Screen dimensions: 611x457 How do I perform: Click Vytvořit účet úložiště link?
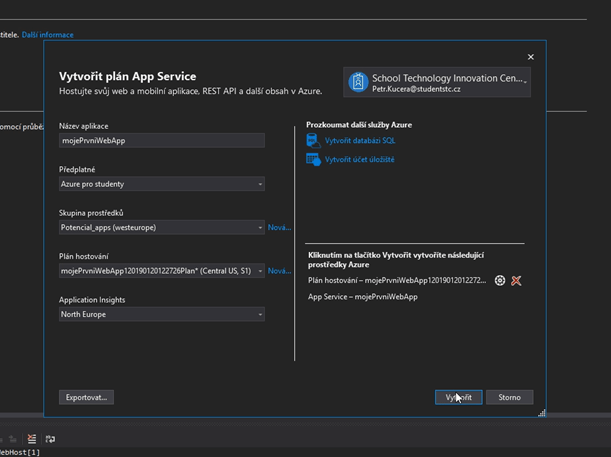pyautogui.click(x=359, y=159)
